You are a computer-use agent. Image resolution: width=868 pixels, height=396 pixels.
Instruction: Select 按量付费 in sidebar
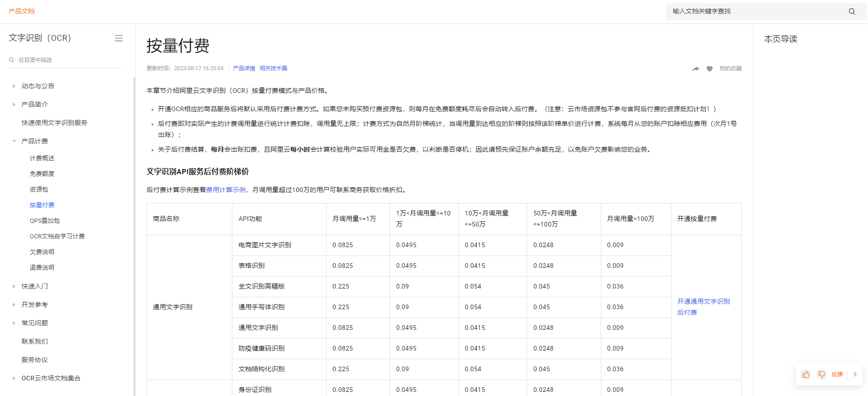point(42,205)
